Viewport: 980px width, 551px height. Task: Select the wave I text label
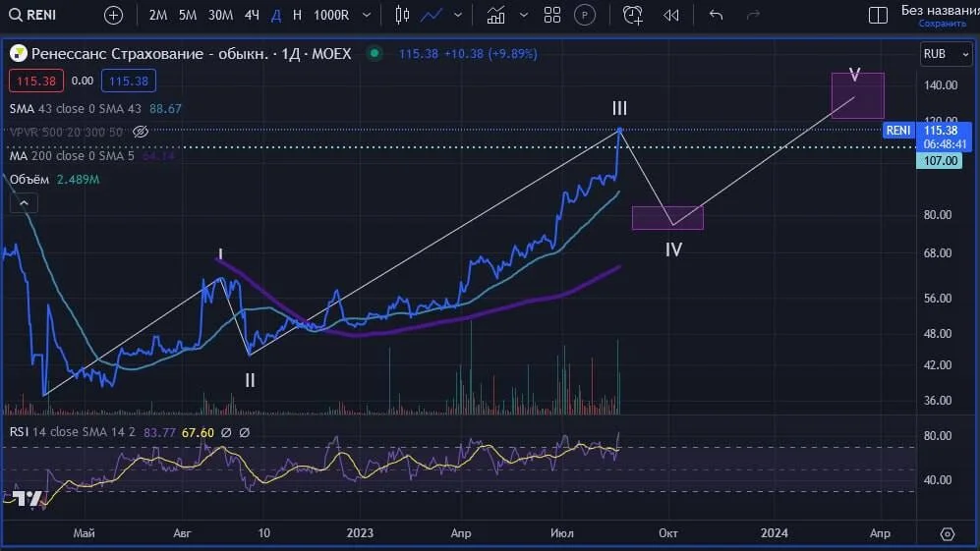coord(220,253)
